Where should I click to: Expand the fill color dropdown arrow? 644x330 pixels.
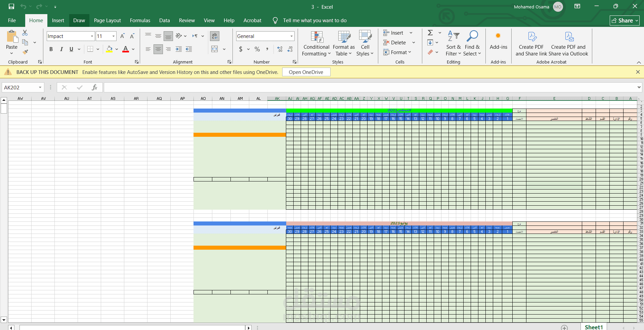(x=117, y=49)
